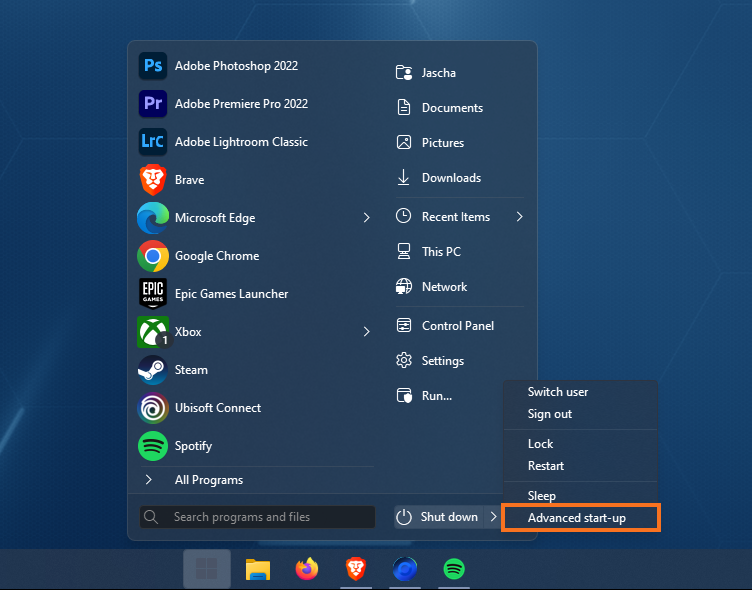This screenshot has height=590, width=752.
Task: Click the All Programs label
Action: pos(209,480)
